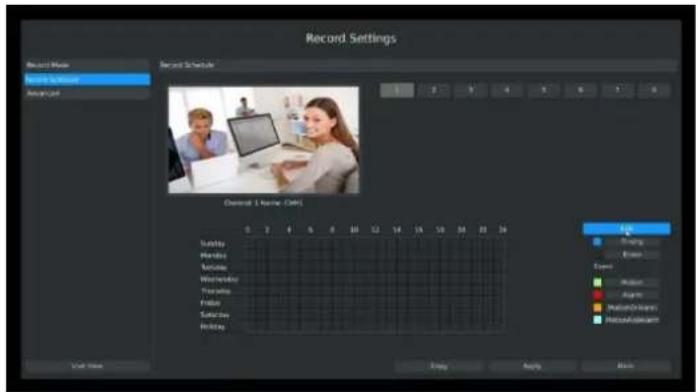698x392 pixels.
Task: Choose the Motion|Alarm event option
Action: 632,307
